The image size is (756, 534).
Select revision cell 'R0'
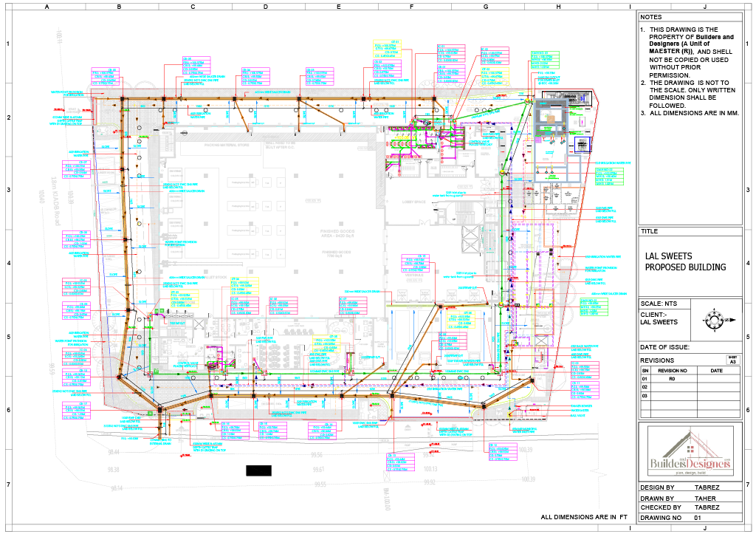(x=672, y=379)
